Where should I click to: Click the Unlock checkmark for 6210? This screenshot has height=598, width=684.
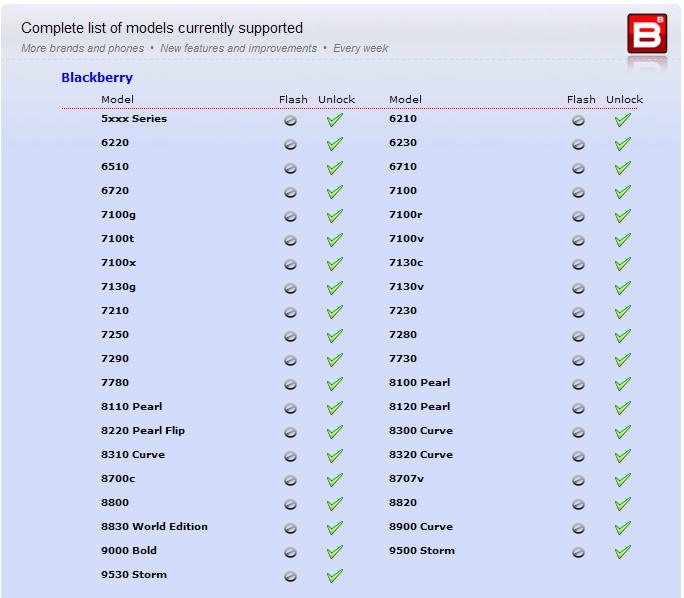622,120
